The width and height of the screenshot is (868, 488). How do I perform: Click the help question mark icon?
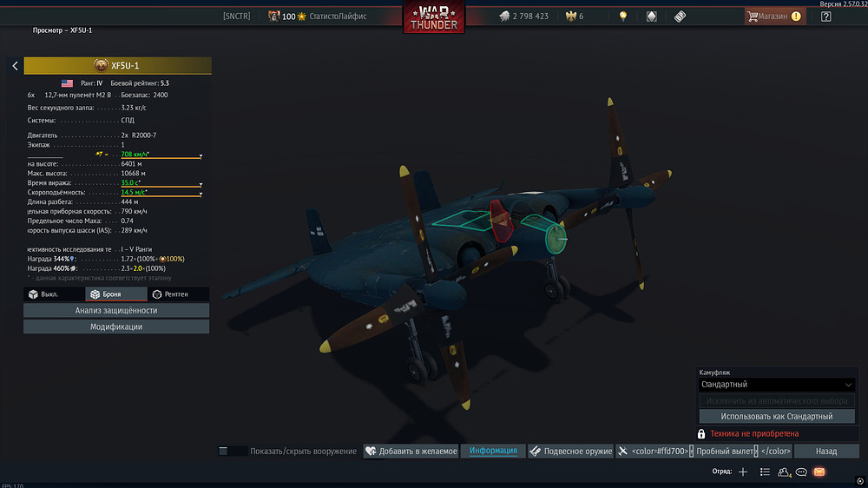[x=826, y=16]
